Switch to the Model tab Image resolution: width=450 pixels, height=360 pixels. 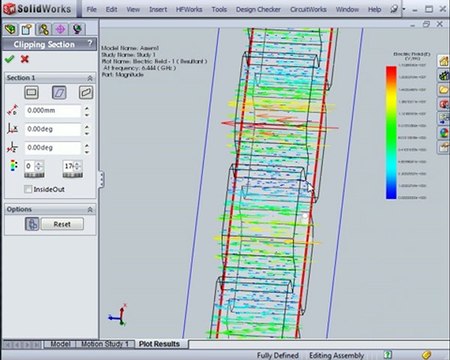[x=60, y=344]
